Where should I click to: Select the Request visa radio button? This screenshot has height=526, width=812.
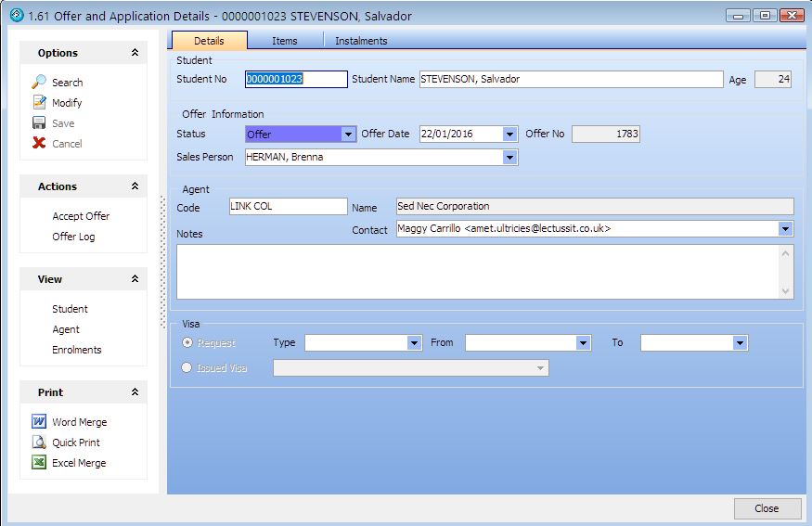[x=187, y=343]
